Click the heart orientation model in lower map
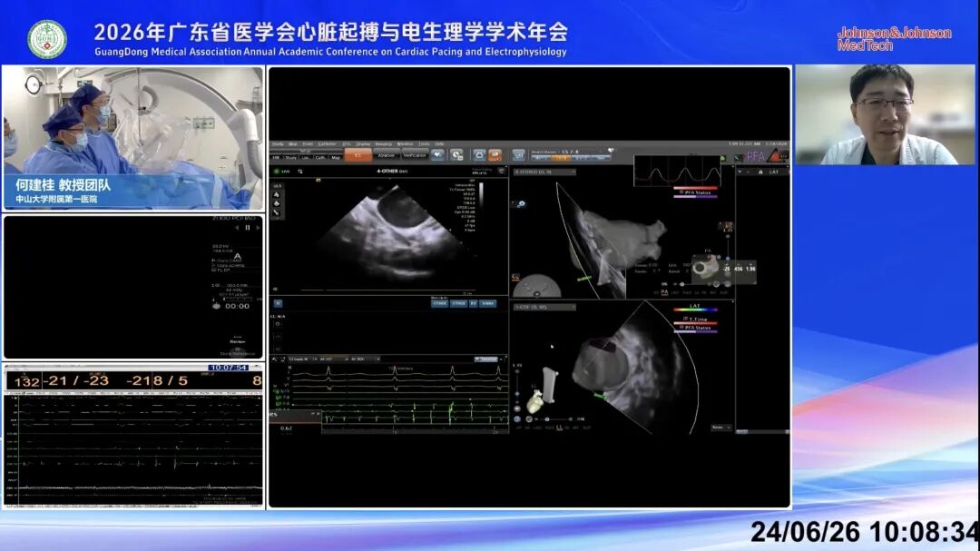The height and width of the screenshot is (551, 980). coord(535,401)
